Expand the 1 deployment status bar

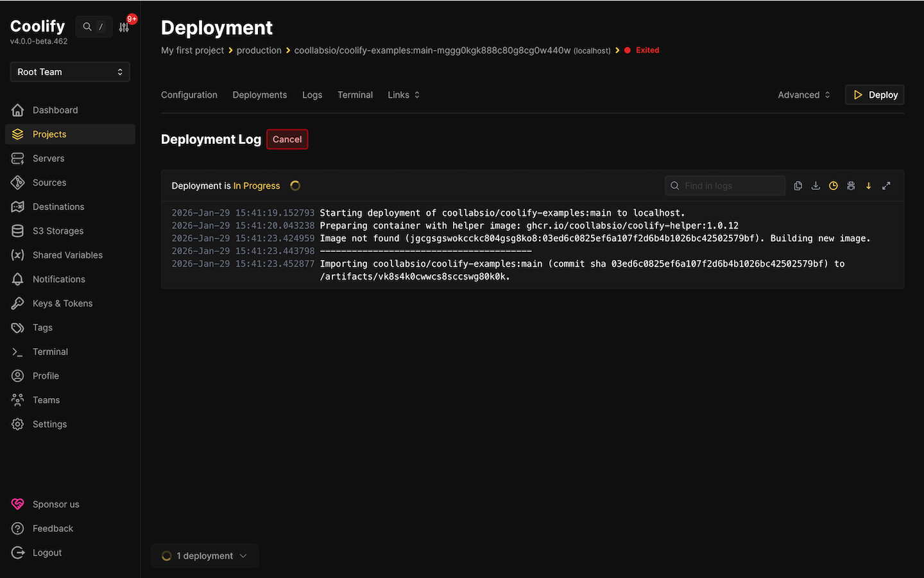[204, 556]
